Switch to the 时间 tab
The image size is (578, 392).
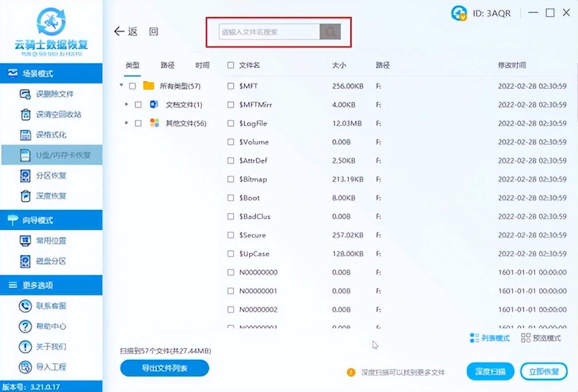[202, 65]
